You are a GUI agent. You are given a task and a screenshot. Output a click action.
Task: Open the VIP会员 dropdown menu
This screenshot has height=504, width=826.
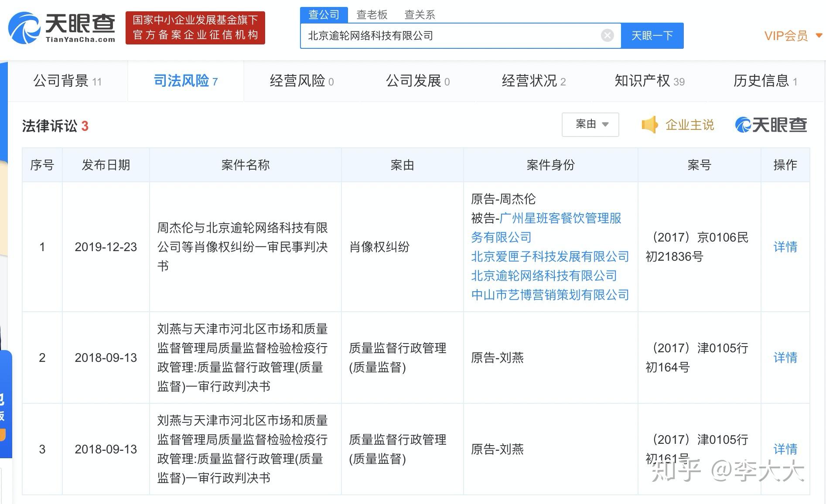click(x=793, y=36)
